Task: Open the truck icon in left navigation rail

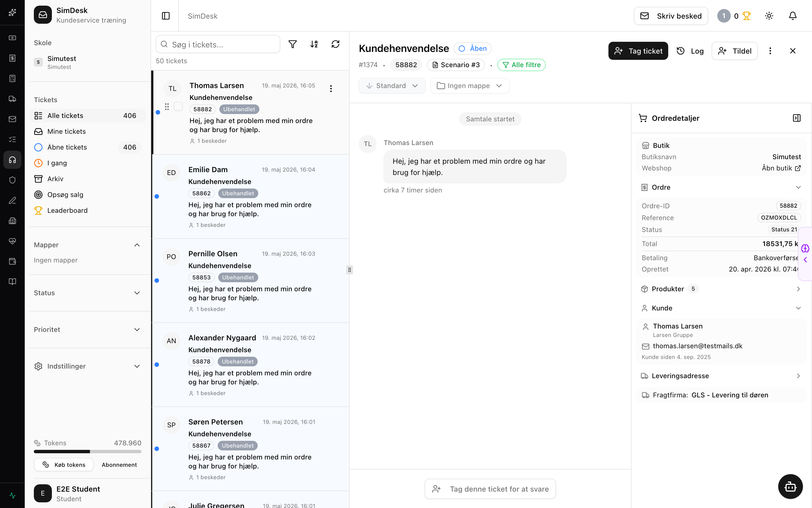Action: pos(12,99)
